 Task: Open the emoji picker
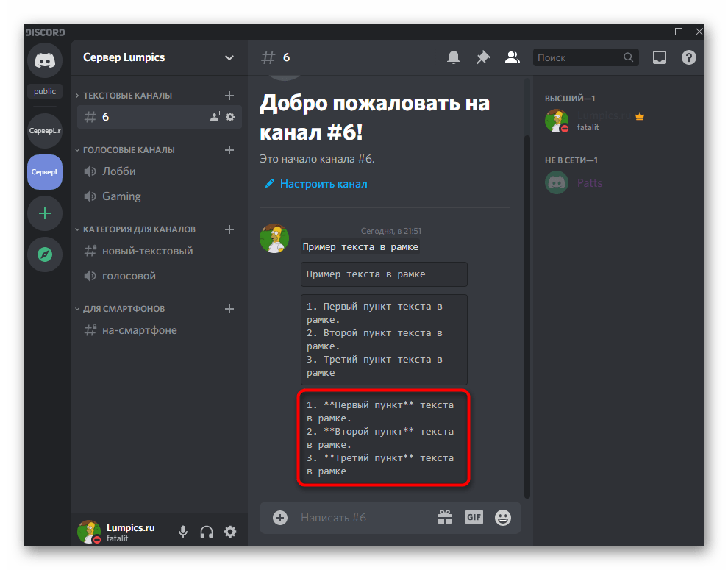pos(503,517)
